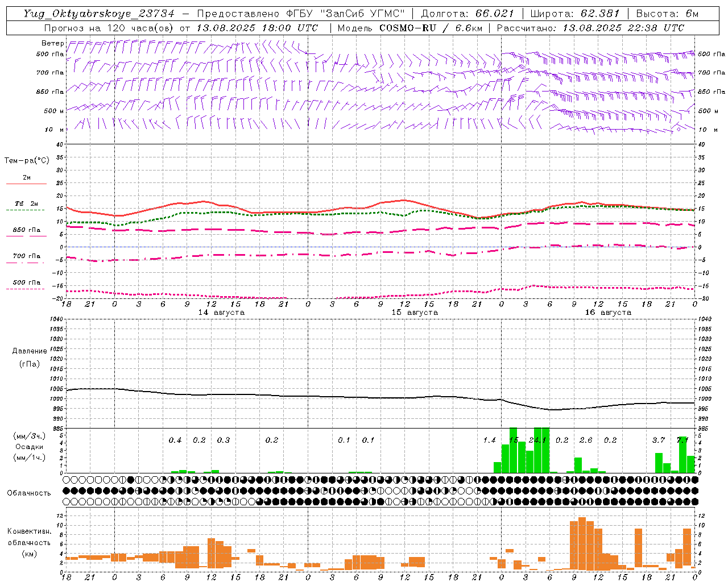The width and height of the screenshot is (728, 582).
Task: Click the 3.7 precipitation value
Action: (x=659, y=440)
